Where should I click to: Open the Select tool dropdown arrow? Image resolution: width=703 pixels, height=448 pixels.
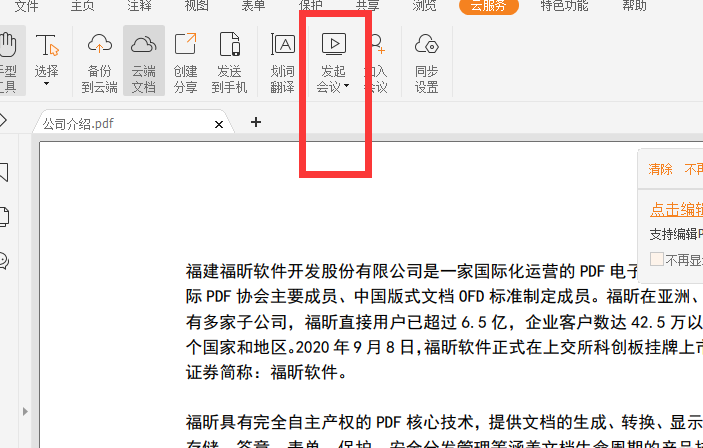47,84
